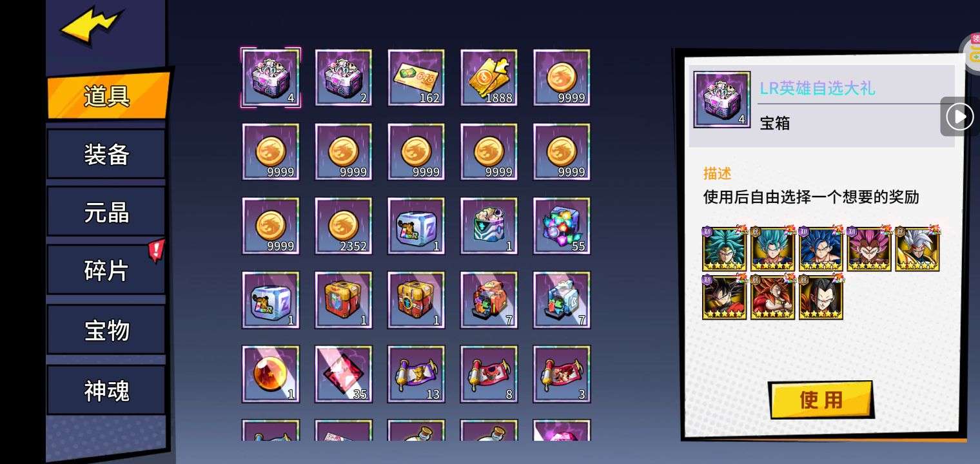
Task: Open the 元晶 tab
Action: click(106, 212)
